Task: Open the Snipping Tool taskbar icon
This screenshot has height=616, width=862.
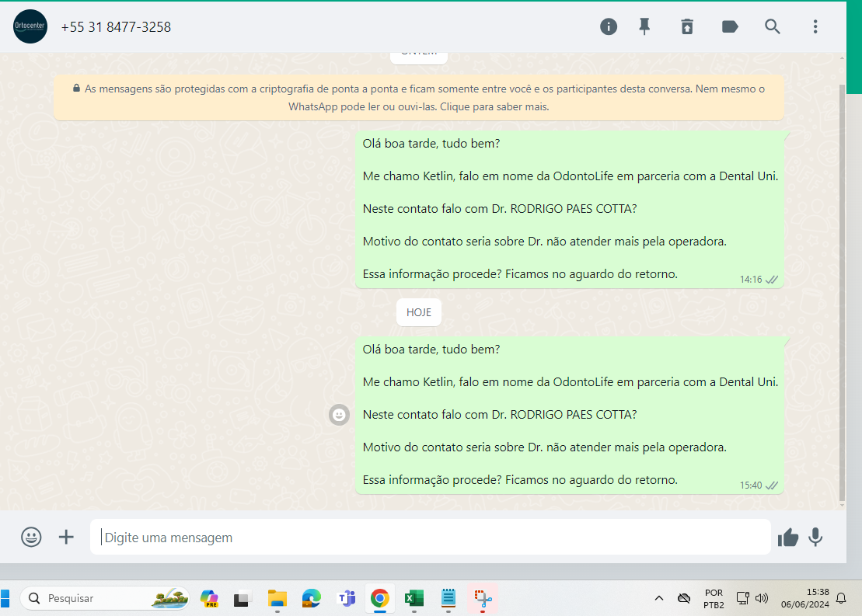Action: point(483,598)
